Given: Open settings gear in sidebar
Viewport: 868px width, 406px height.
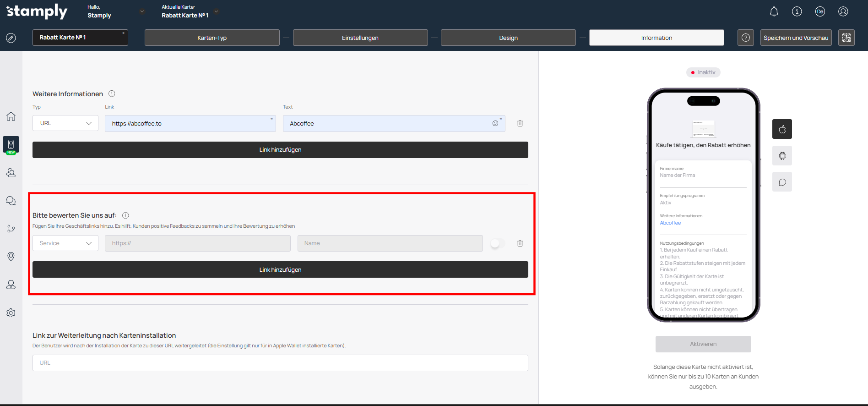Looking at the screenshot, I should coord(11,313).
